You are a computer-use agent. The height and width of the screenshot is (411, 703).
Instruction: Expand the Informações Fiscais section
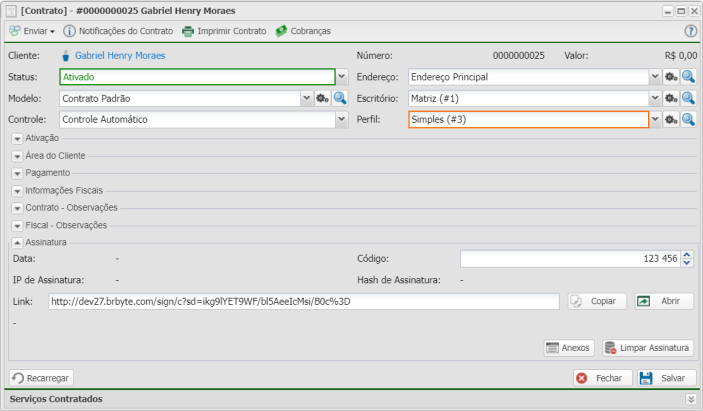pos(18,190)
